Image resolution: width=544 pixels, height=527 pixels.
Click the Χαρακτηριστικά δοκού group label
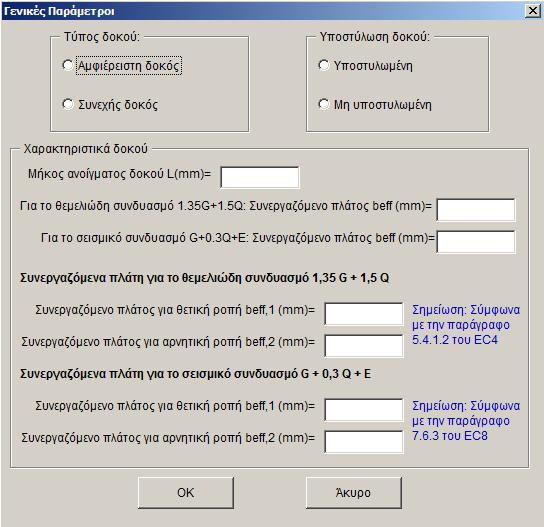point(85,149)
